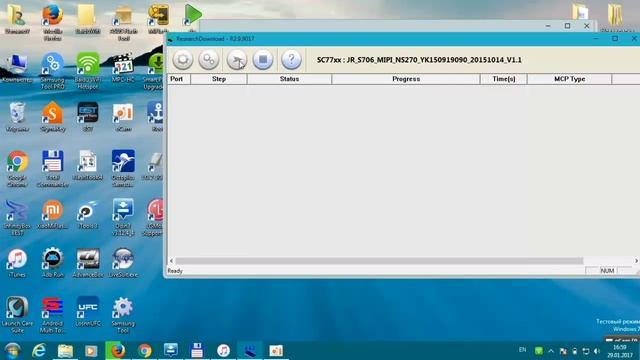Open the double-gear Settings button in ResearchDownload
Screen dimensions: 640x360
point(209,60)
